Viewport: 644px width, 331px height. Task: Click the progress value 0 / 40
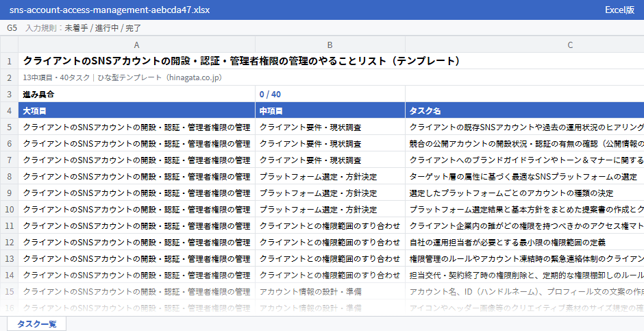[x=330, y=94]
